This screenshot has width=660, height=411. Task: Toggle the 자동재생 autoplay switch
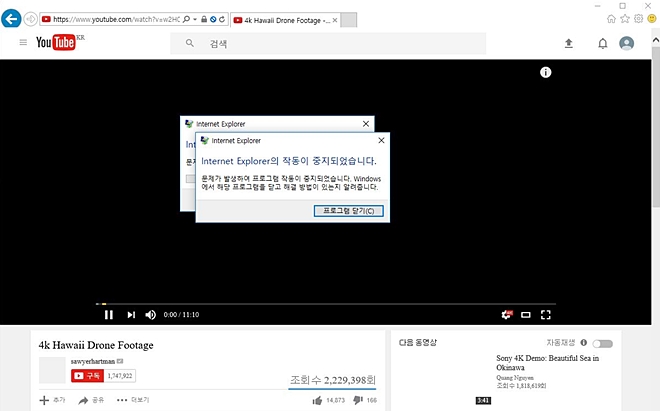pos(603,344)
